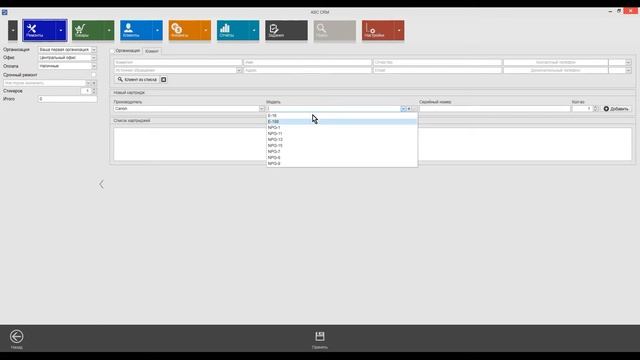Focus the Имя input field
The height and width of the screenshot is (360, 640).
pos(307,62)
